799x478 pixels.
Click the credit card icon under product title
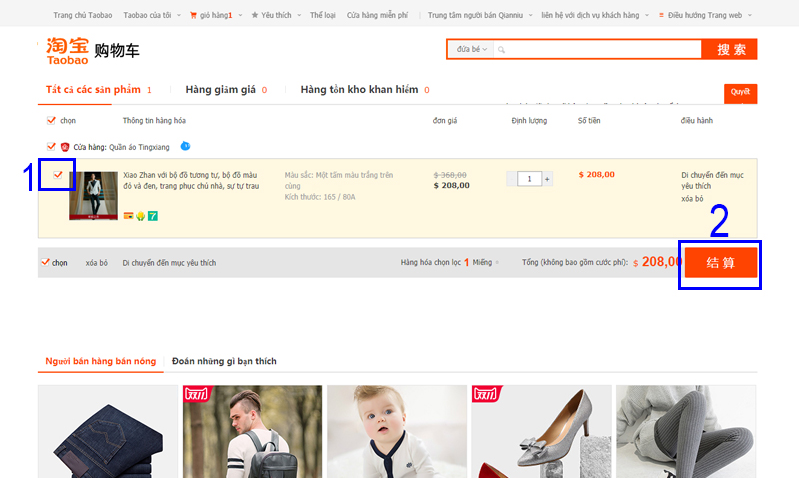click(128, 216)
